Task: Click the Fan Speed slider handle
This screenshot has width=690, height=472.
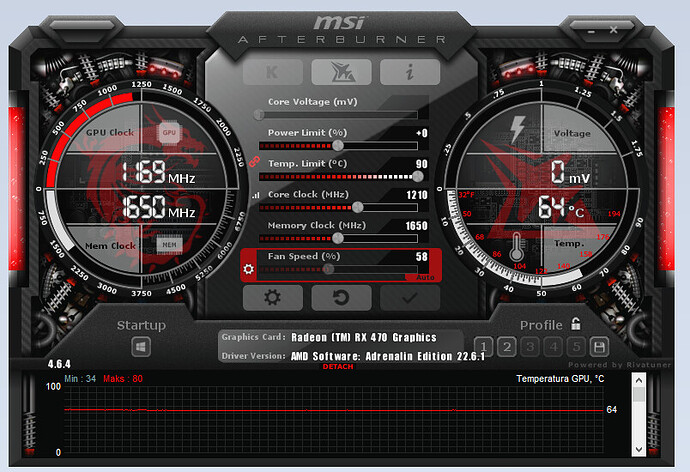Action: (328, 269)
